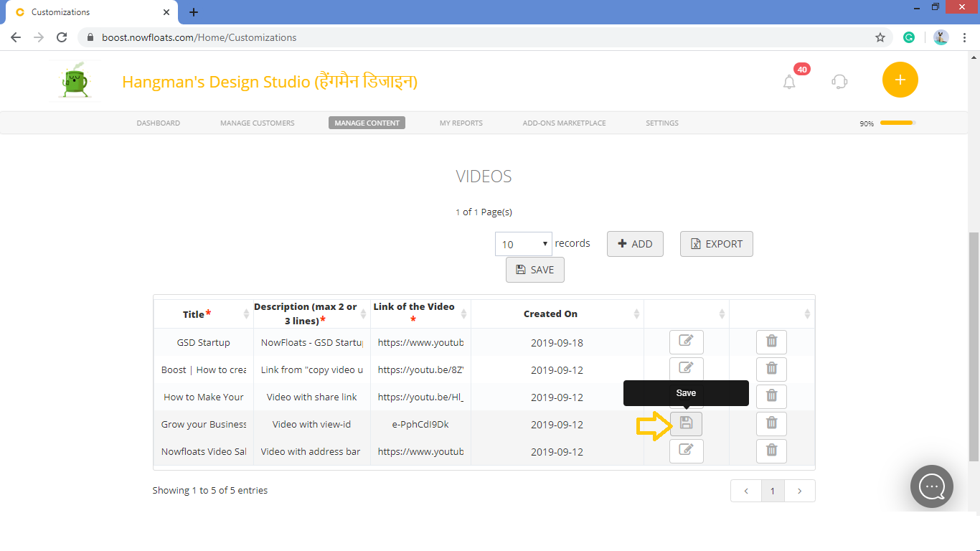Click the Video with view-id description
The height and width of the screenshot is (551, 980).
[x=311, y=424]
